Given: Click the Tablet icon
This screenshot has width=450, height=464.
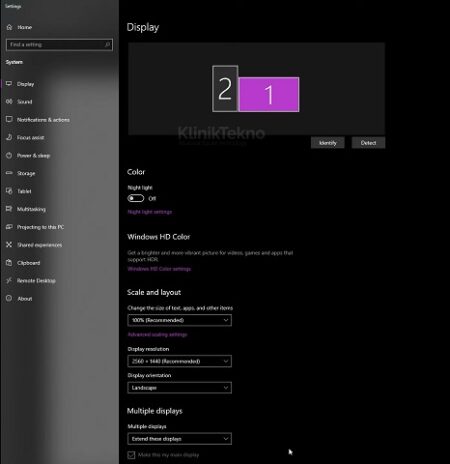Looking at the screenshot, I should click(x=9, y=191).
